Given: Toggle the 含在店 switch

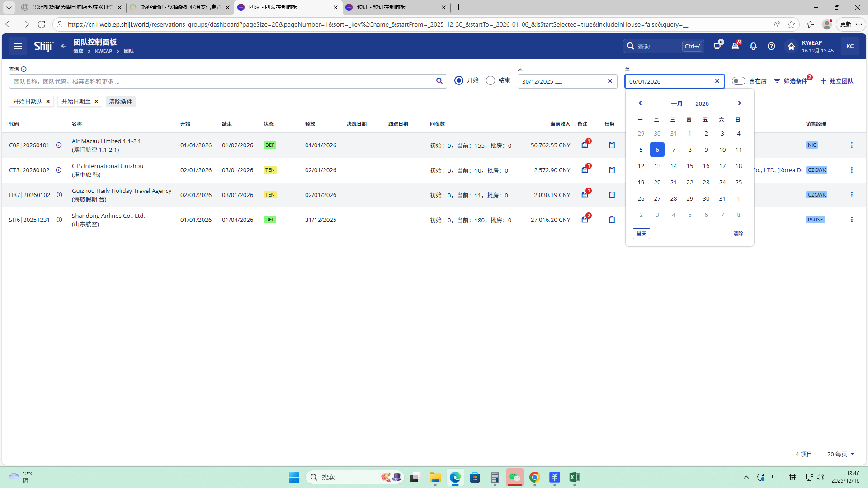Looking at the screenshot, I should coord(738,81).
